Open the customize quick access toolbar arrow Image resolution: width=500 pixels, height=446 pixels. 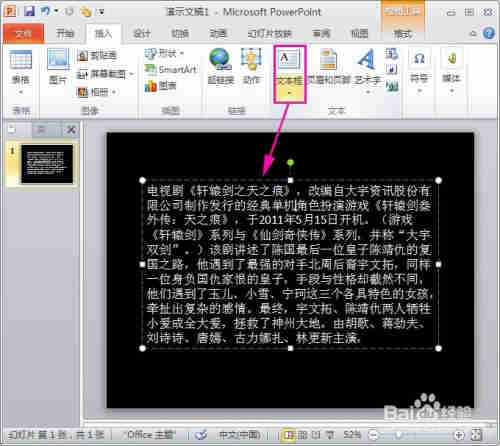click(x=101, y=13)
